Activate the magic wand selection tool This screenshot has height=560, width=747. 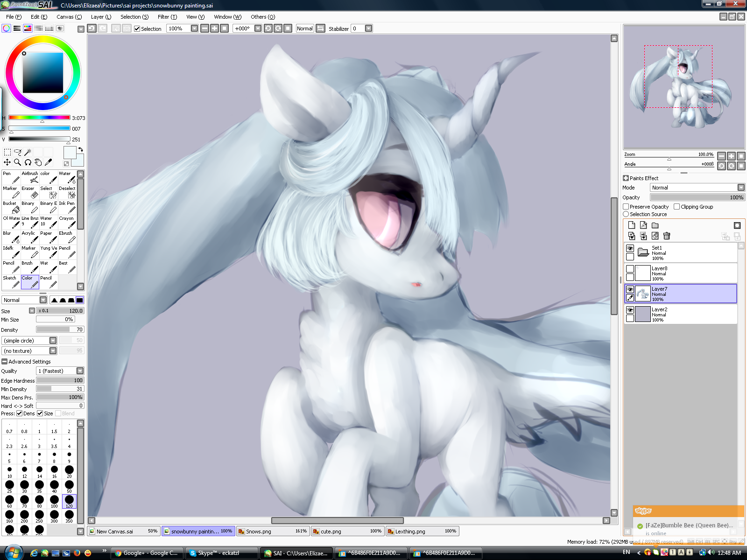(28, 152)
